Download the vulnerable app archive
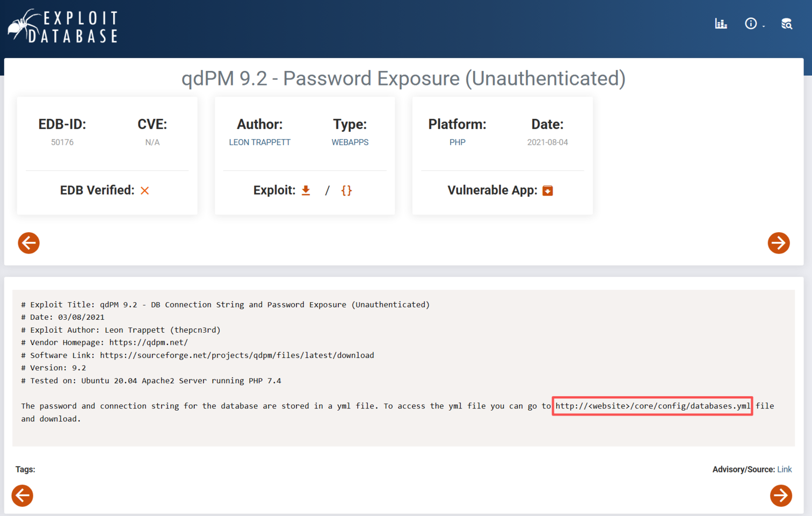812x516 pixels. tap(547, 191)
